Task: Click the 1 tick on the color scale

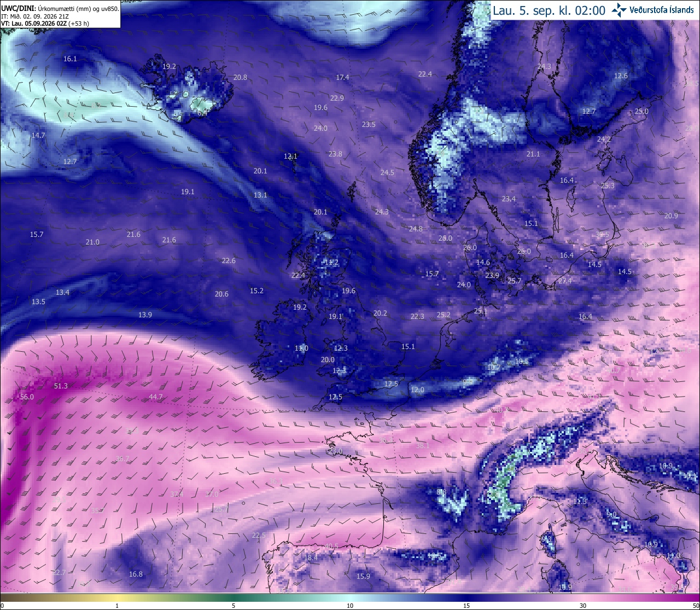Action: [x=117, y=606]
